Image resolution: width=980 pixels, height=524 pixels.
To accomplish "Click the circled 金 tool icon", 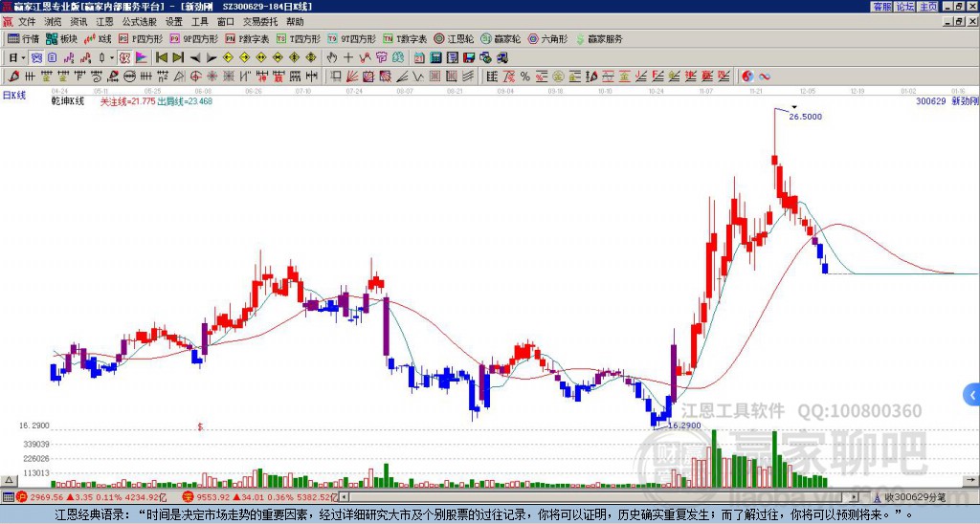I will 558,76.
